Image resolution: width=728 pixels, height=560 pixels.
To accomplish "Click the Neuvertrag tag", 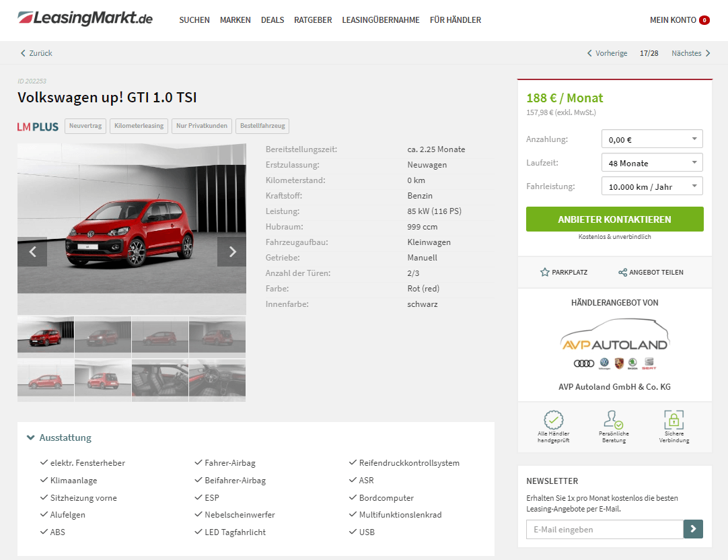I will tap(85, 126).
